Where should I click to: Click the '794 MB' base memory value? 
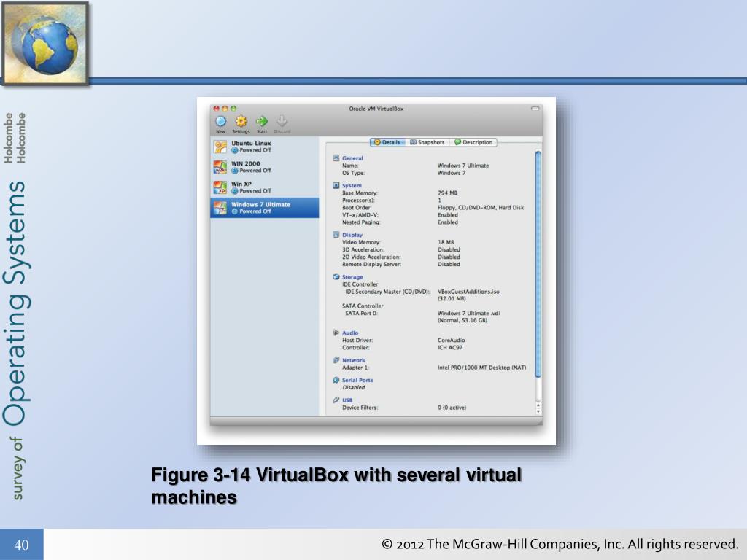click(x=447, y=192)
